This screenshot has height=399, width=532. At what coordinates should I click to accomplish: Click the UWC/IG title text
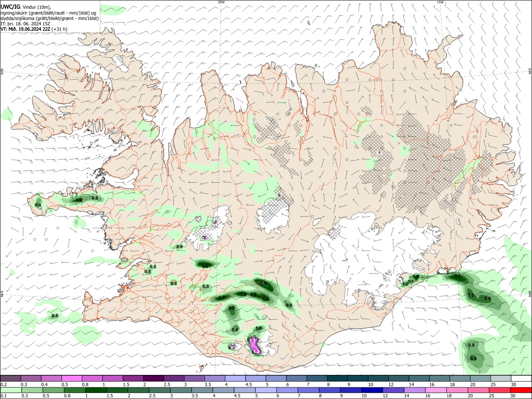(x=10, y=7)
